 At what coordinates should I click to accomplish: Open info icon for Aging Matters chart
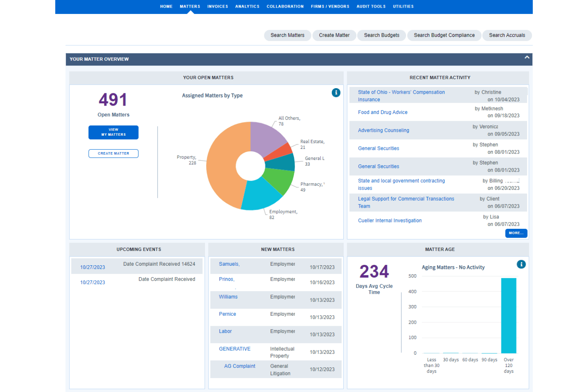(521, 264)
